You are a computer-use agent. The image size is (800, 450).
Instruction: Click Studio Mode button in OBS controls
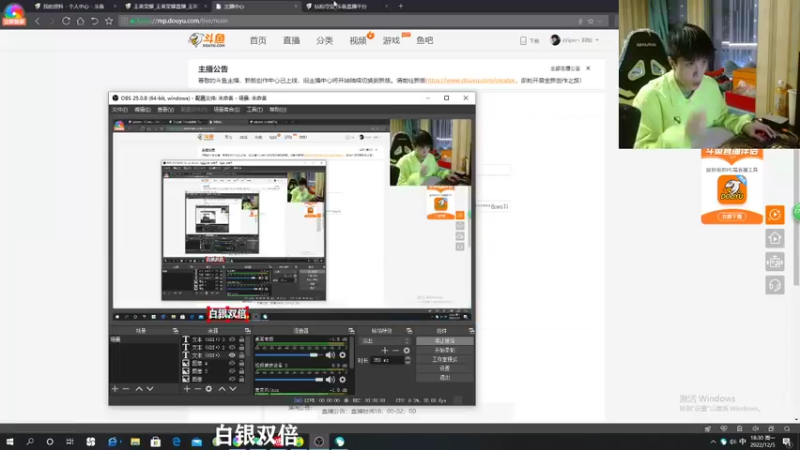(x=444, y=360)
